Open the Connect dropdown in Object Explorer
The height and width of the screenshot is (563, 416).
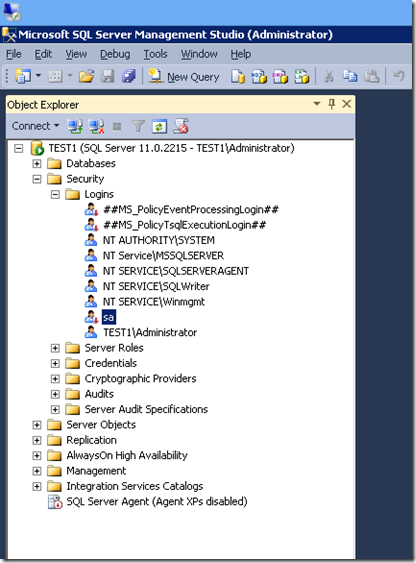[35, 126]
